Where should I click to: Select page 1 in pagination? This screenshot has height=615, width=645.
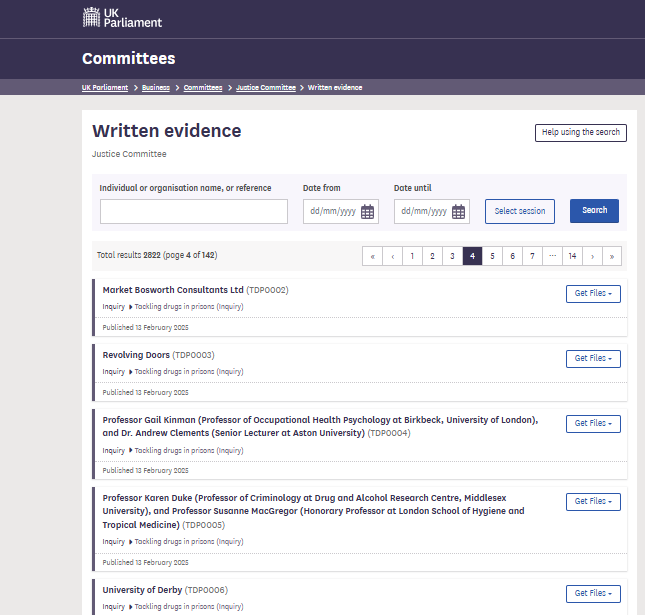(412, 256)
